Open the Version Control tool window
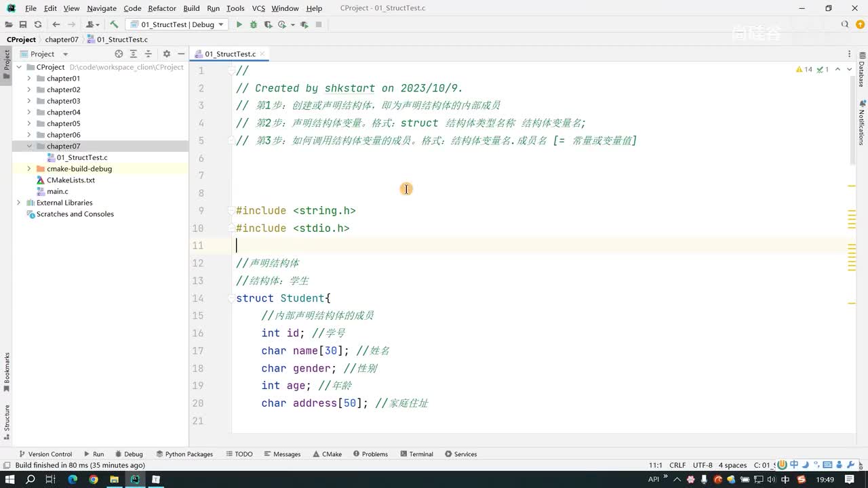 45,454
